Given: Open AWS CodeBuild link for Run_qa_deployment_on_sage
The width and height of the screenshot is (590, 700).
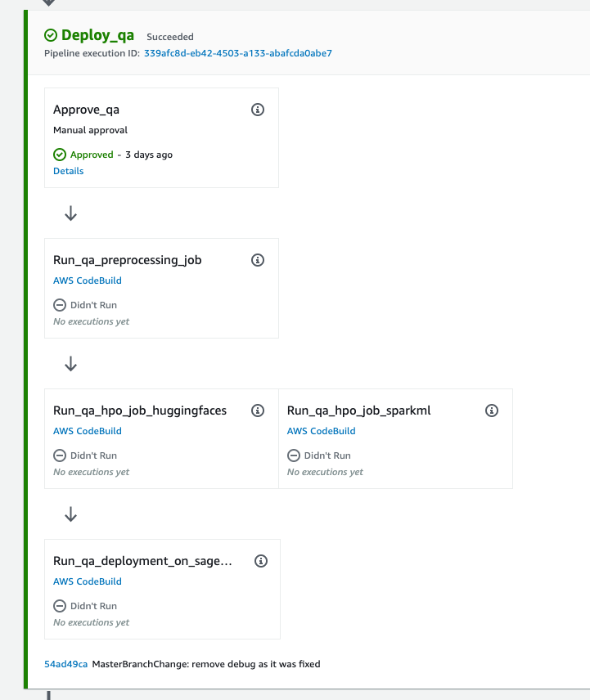Looking at the screenshot, I should (x=87, y=581).
